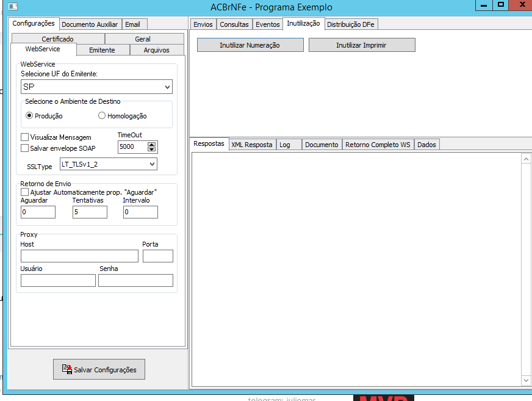The height and width of the screenshot is (401, 532).
Task: Open the XML Resposta tab
Action: (252, 145)
